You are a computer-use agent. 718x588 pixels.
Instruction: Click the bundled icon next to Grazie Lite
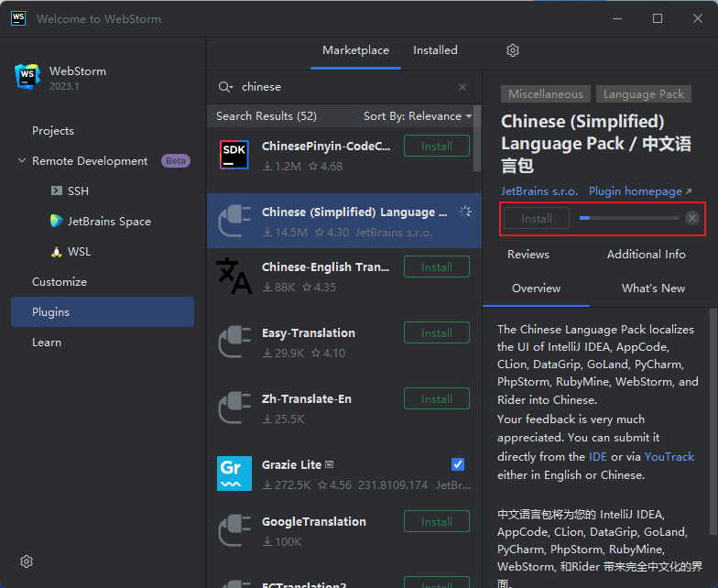(x=330, y=465)
